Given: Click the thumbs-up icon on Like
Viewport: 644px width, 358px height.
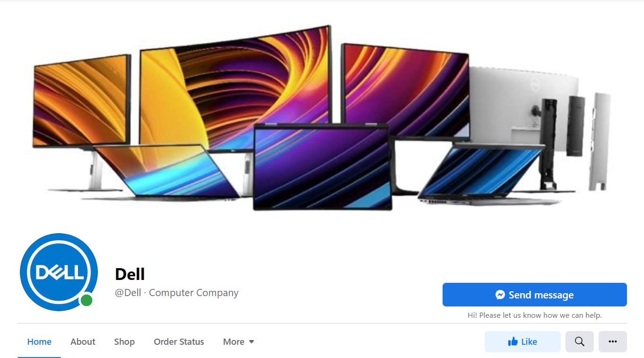Looking at the screenshot, I should 513,341.
